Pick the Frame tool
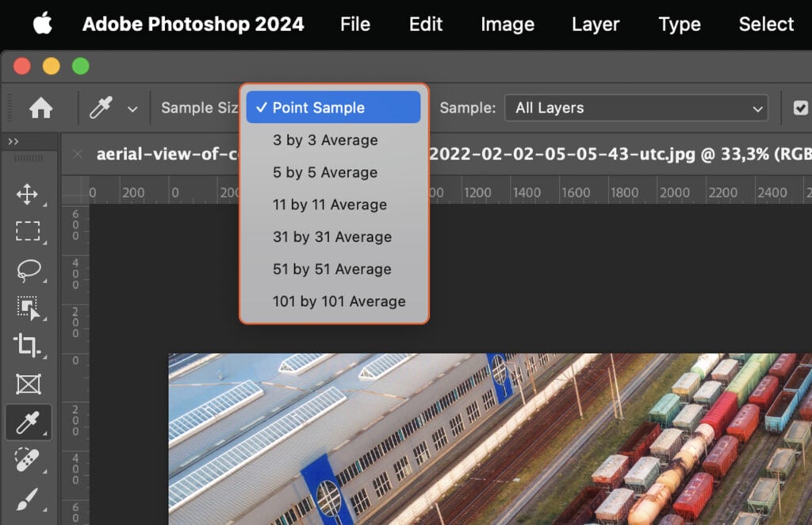This screenshot has height=525, width=812. tap(29, 384)
